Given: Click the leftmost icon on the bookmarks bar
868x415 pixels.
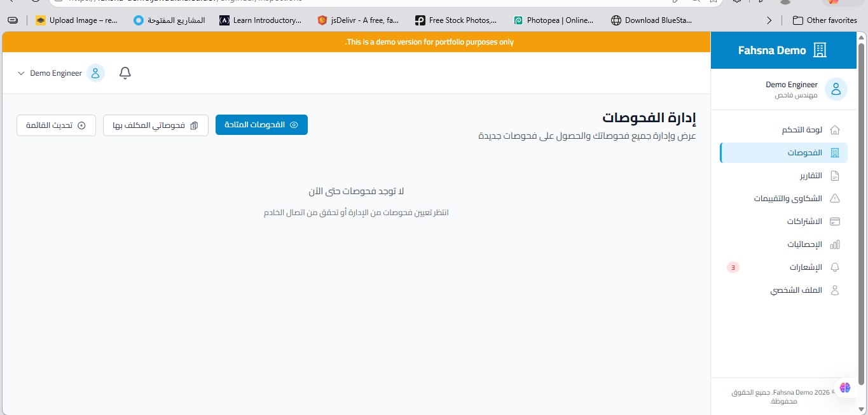Looking at the screenshot, I should click(13, 20).
